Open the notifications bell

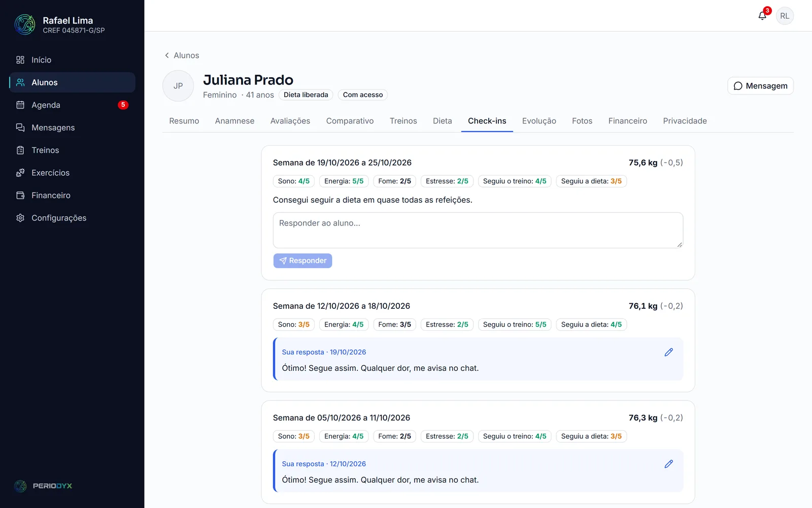[762, 16]
